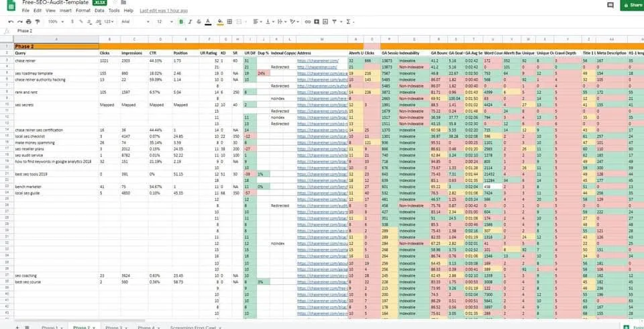Screen dimensions: 644x329
Task: Open the horizontal align dropdown
Action: click(x=257, y=21)
